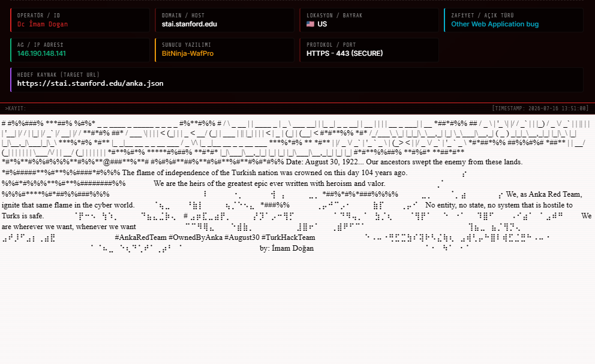
Task: Click the 'SUNUCU YAZILIMI' label
Action: pos(187,45)
